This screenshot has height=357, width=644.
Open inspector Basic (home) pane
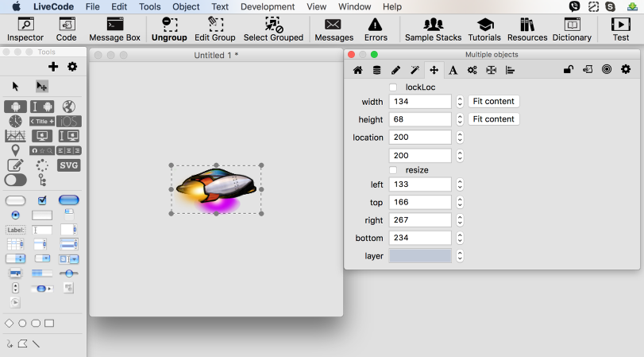coord(357,70)
